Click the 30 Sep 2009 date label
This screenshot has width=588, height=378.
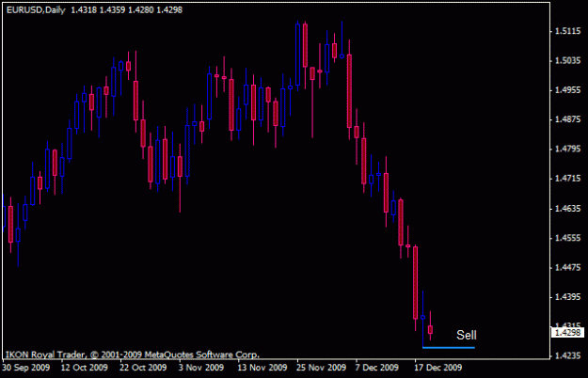[26, 368]
